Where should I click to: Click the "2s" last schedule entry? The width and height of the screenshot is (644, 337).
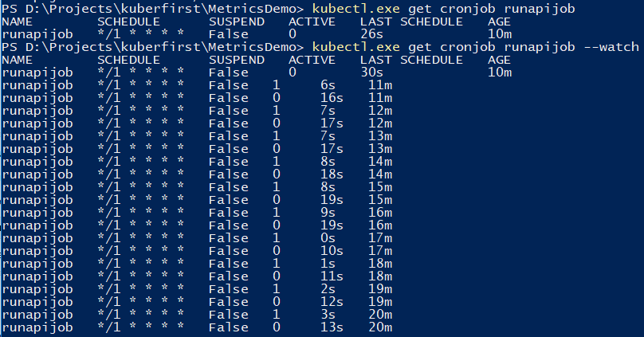coord(328,289)
